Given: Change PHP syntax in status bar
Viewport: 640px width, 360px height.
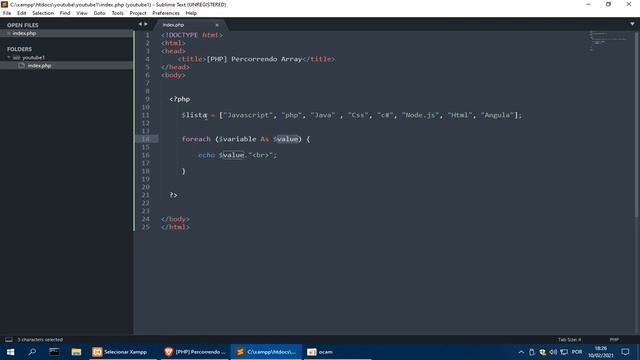Looking at the screenshot, I should 614,340.
